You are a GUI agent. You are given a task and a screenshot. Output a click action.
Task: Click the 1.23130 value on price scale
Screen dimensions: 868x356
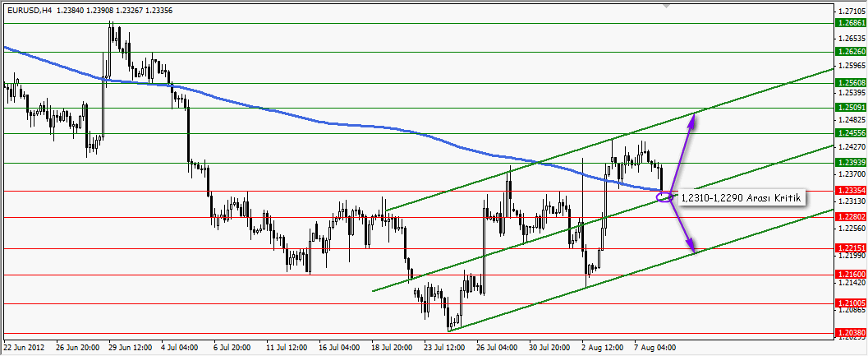(852, 201)
